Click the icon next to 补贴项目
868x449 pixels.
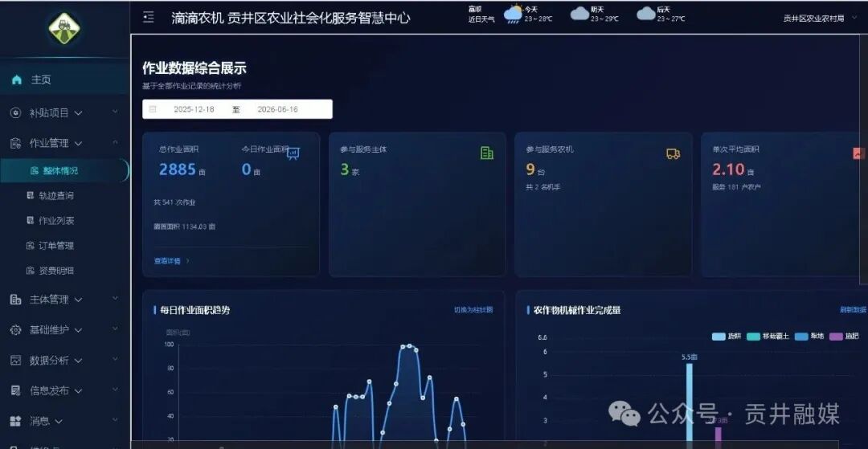coord(16,112)
